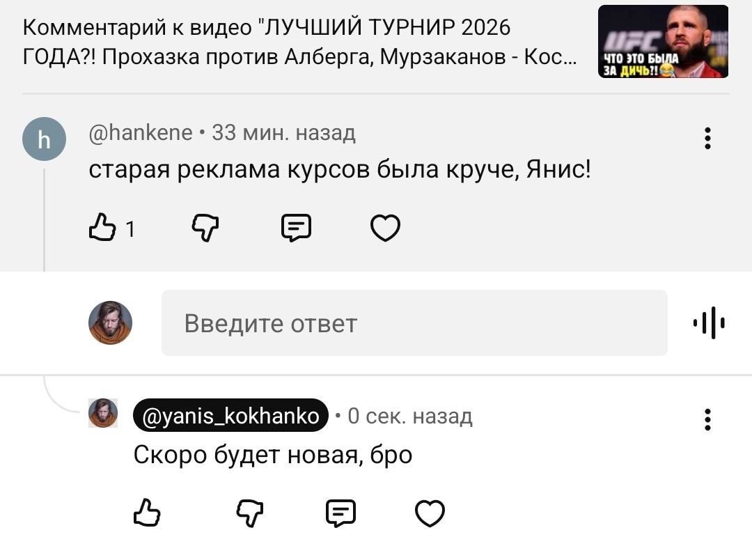Open replies icon under @hankene comment
The height and width of the screenshot is (560, 752).
tap(295, 228)
